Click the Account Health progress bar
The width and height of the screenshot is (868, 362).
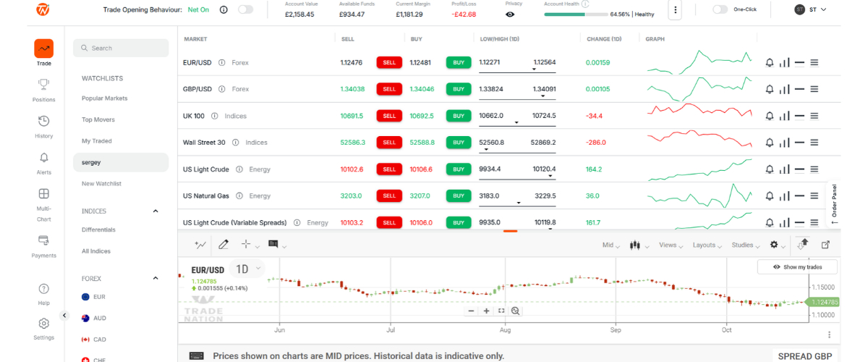pyautogui.click(x=576, y=14)
